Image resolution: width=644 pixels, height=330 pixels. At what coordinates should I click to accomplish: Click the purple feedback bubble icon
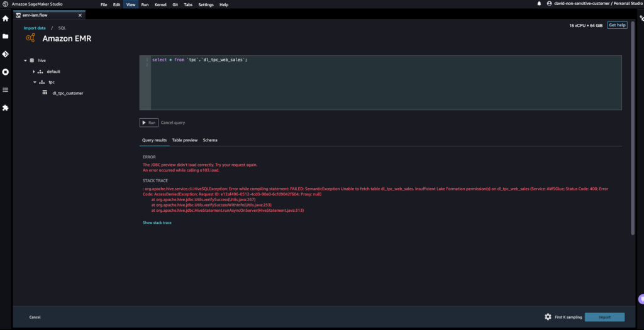click(641, 300)
